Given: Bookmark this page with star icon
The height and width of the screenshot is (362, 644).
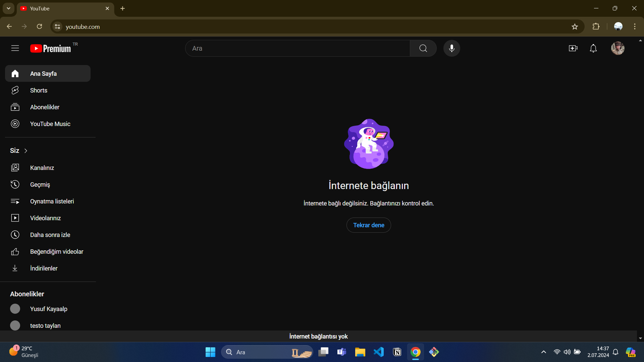Looking at the screenshot, I should tap(575, 27).
